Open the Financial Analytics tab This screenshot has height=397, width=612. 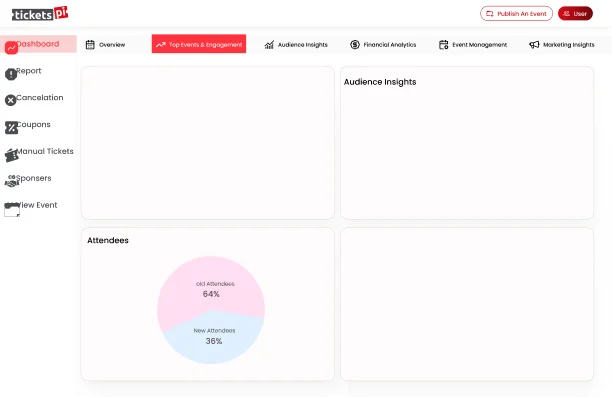[x=383, y=45]
